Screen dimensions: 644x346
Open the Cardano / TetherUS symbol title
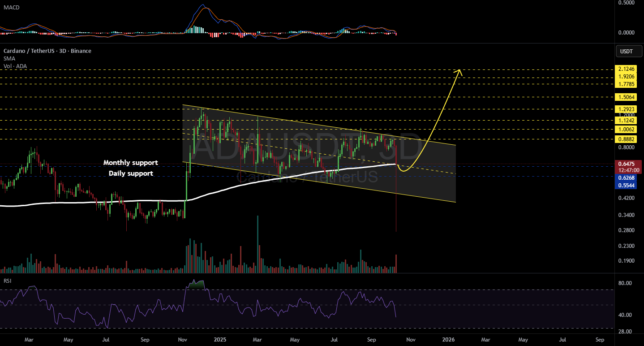47,51
